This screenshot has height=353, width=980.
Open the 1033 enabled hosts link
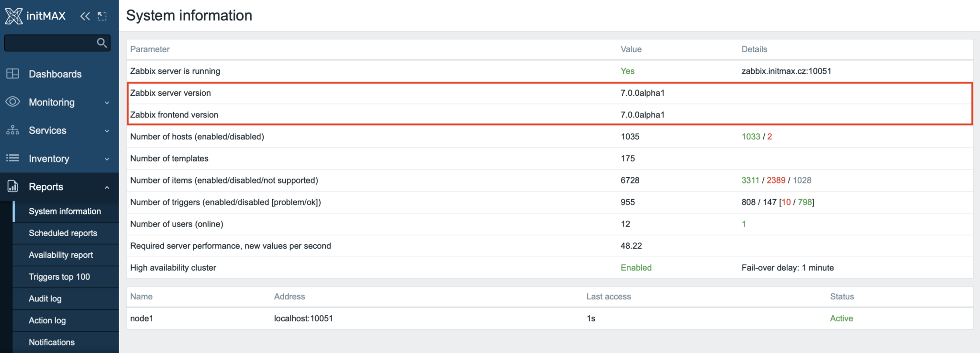pyautogui.click(x=749, y=137)
